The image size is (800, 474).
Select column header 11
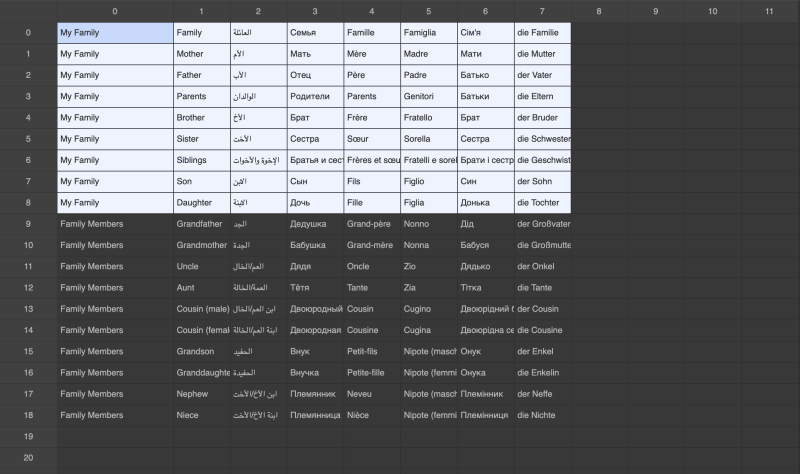click(769, 11)
